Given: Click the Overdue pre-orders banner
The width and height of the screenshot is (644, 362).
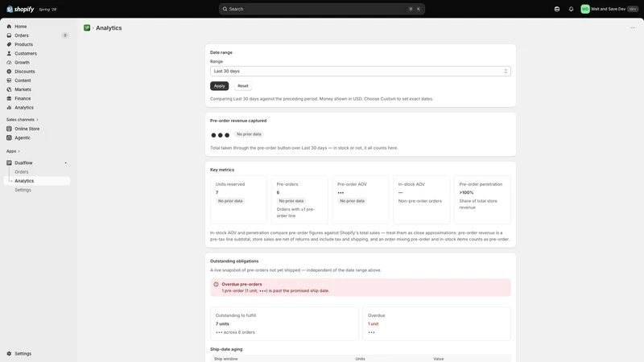Looking at the screenshot, I should tap(360, 287).
